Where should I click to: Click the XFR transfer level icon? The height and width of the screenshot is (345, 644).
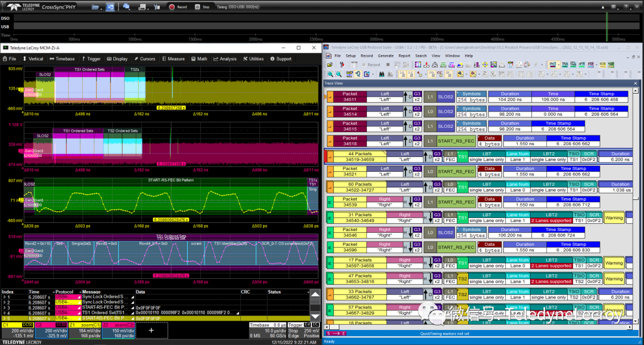[x=581, y=64]
